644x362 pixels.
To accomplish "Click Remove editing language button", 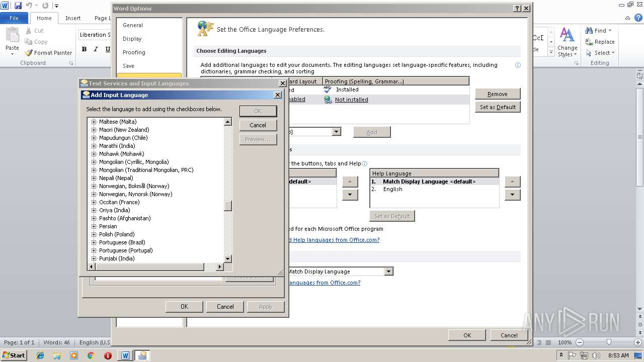I will pyautogui.click(x=498, y=94).
